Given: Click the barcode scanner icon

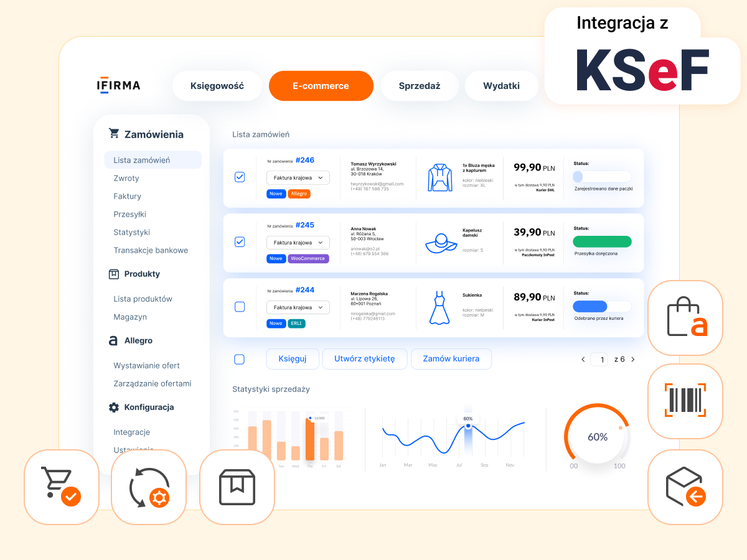Looking at the screenshot, I should (x=685, y=401).
